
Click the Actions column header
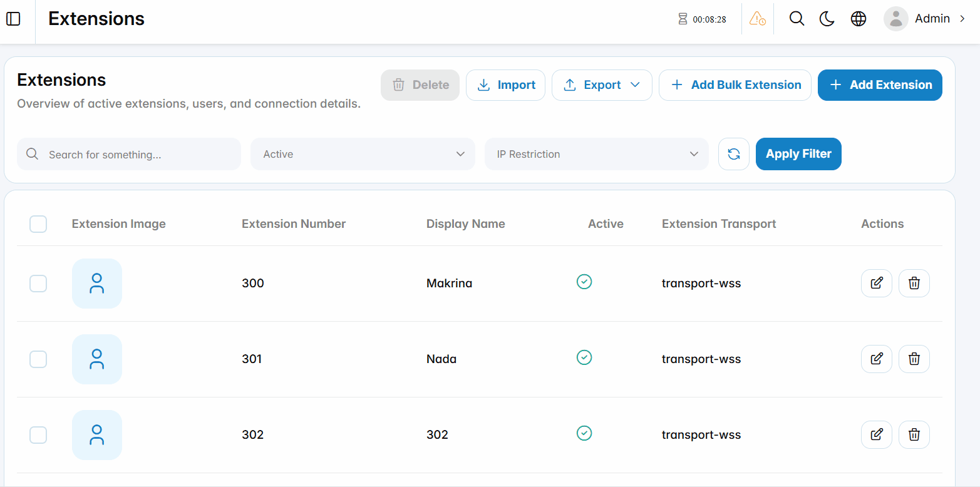click(882, 224)
